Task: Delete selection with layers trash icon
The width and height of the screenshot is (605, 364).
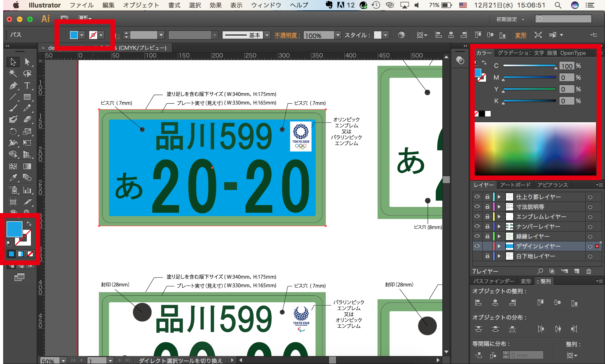Action: click(x=589, y=271)
